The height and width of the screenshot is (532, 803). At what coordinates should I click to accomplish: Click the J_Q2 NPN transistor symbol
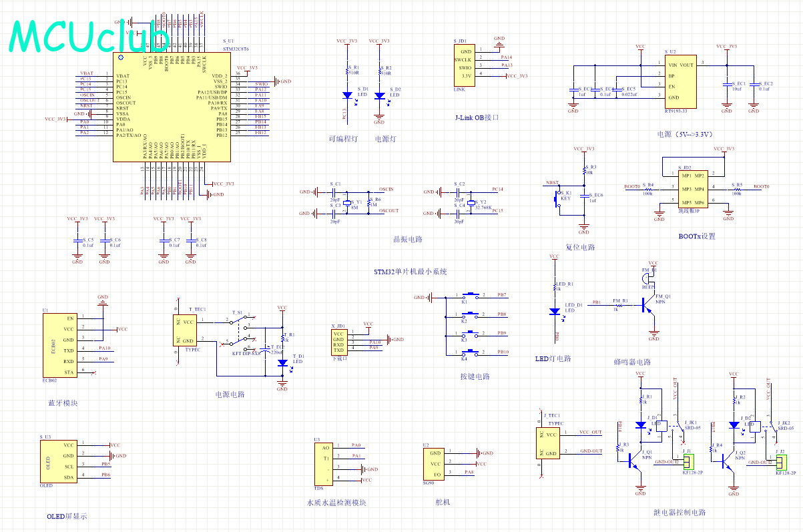(728, 462)
